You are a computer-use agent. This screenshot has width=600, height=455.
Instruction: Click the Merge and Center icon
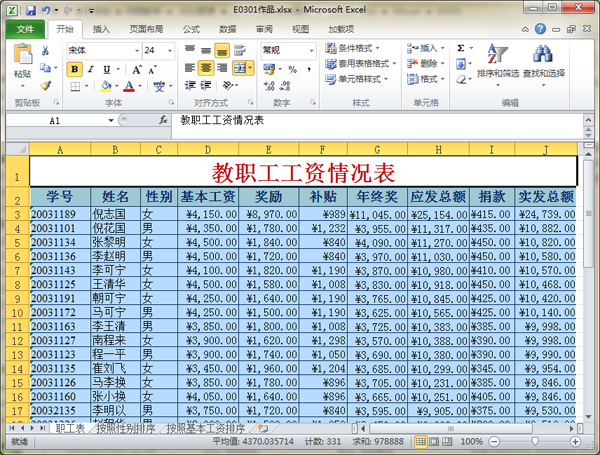242,68
